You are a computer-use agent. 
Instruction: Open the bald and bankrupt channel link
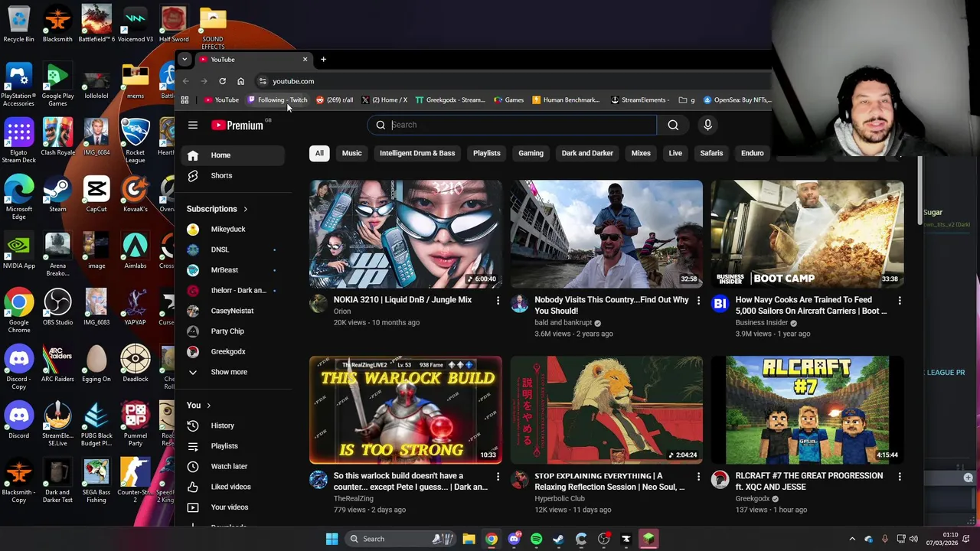pos(563,322)
